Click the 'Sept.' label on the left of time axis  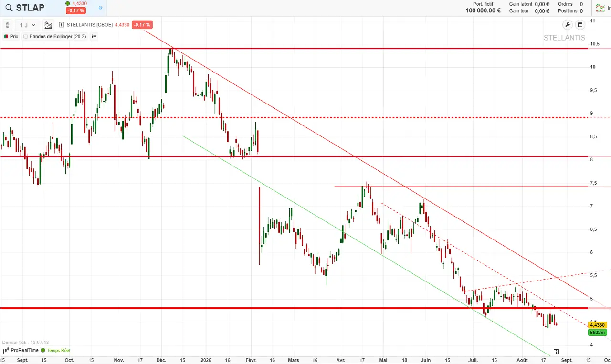click(x=23, y=360)
